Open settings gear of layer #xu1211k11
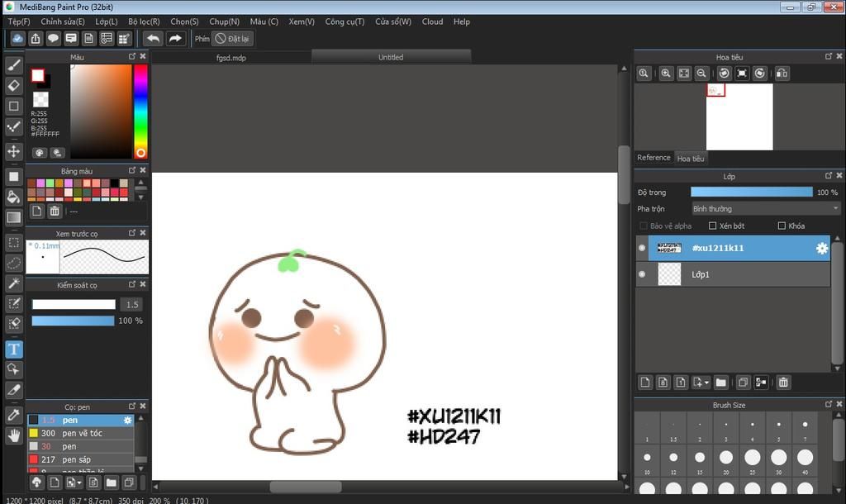Viewport: 846px width, 504px height. tap(822, 248)
